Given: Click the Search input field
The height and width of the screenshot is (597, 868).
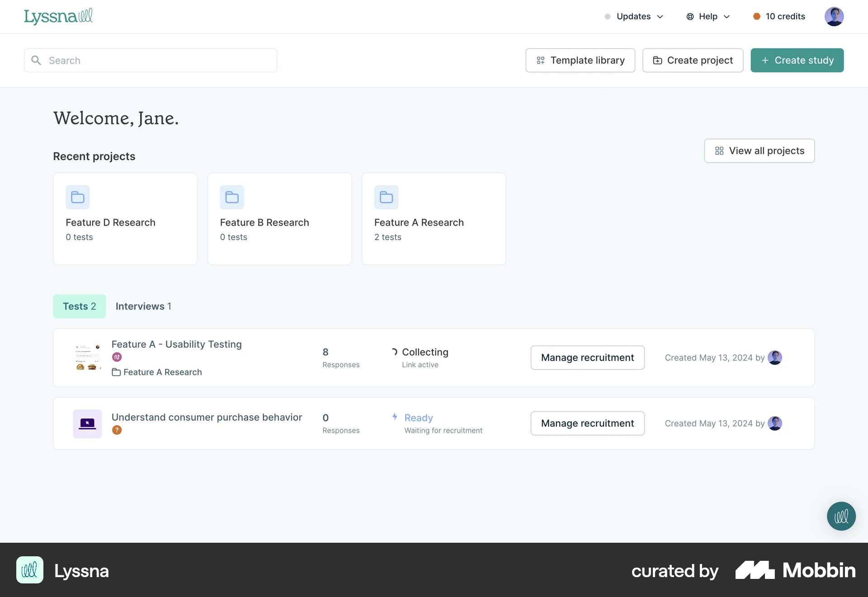Looking at the screenshot, I should click(151, 60).
